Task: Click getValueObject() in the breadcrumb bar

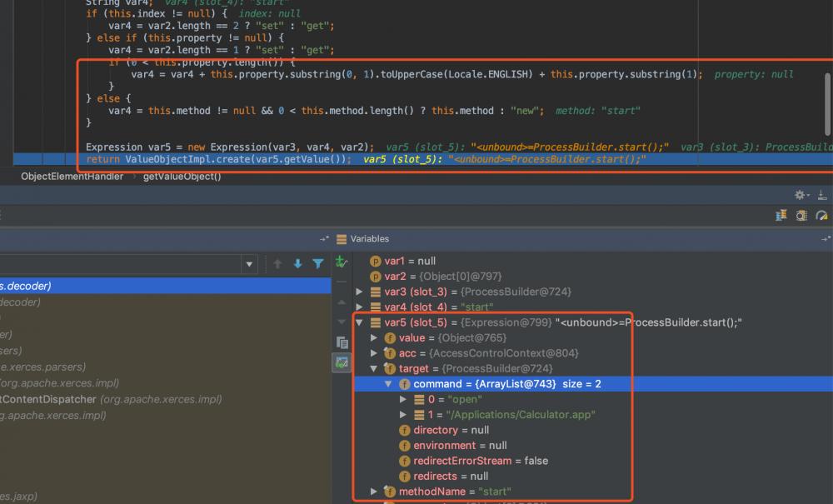Action: pyautogui.click(x=182, y=177)
